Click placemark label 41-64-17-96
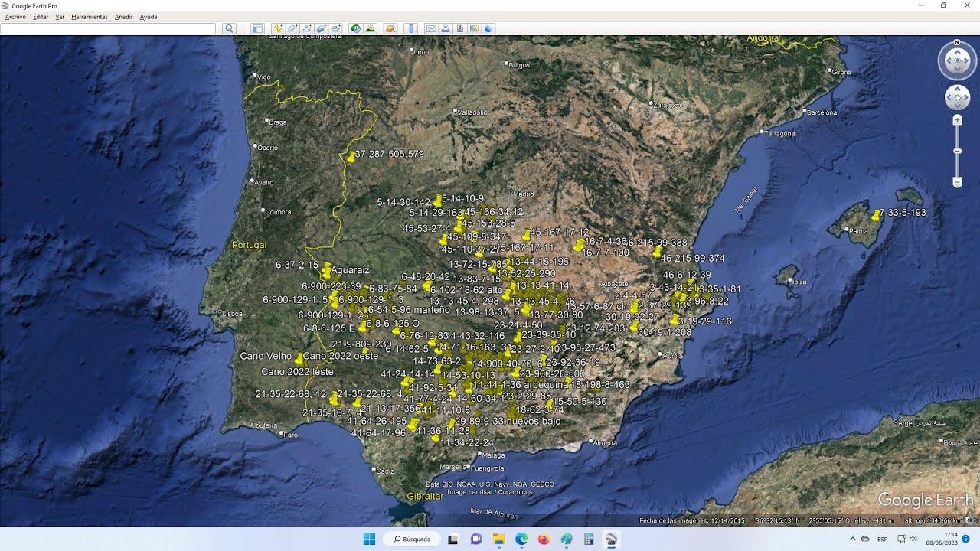This screenshot has height=551, width=980. tap(378, 432)
